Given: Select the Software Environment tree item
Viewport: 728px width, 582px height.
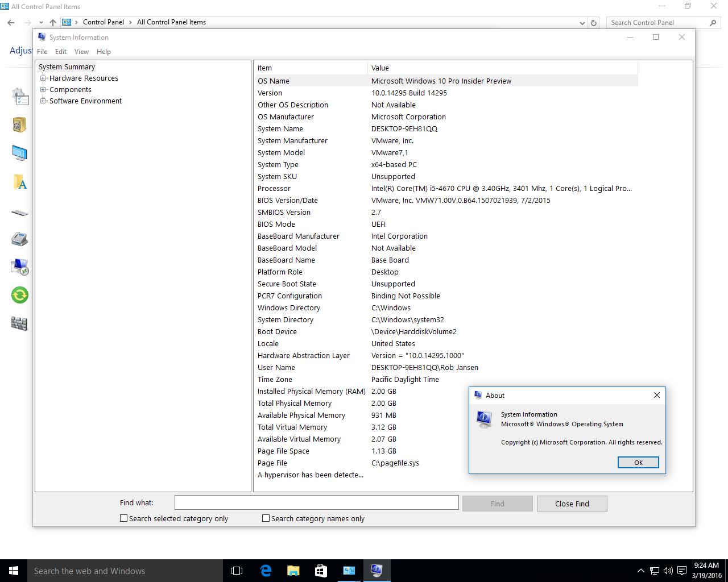Looking at the screenshot, I should (85, 101).
